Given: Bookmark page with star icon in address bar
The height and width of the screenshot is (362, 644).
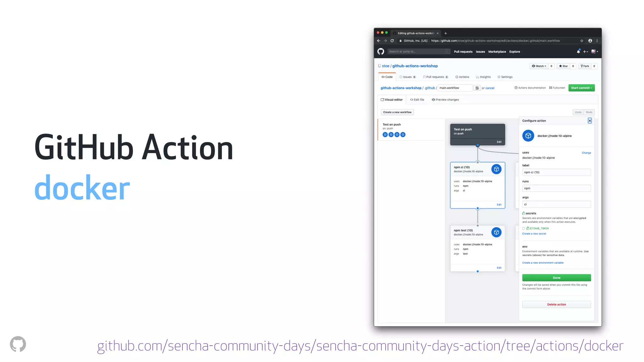Looking at the screenshot, I should coord(582,41).
